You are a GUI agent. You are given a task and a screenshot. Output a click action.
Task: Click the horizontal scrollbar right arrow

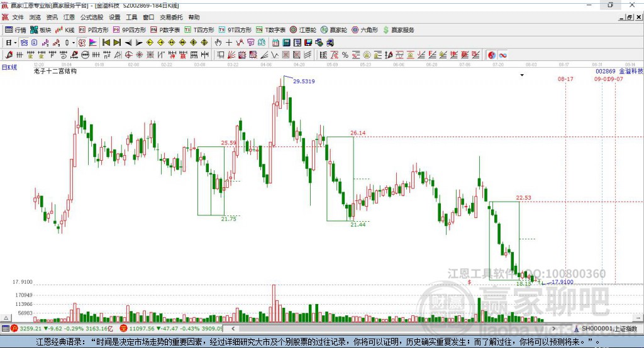(x=553, y=329)
